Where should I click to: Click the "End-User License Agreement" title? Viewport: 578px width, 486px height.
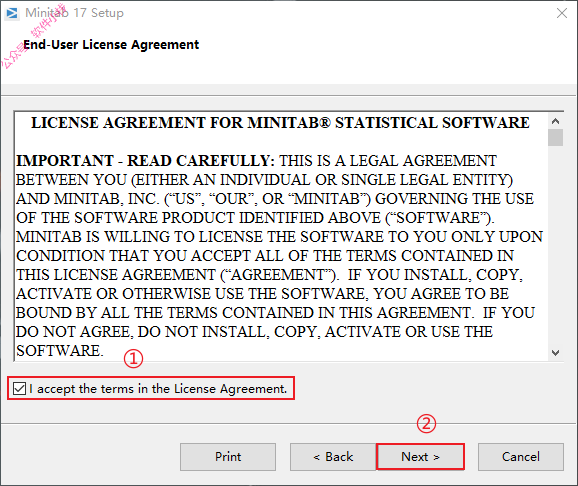tap(111, 45)
